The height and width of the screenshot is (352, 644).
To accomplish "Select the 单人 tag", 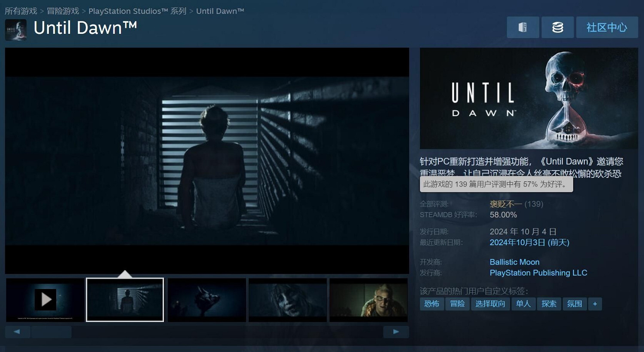I will pyautogui.click(x=523, y=304).
